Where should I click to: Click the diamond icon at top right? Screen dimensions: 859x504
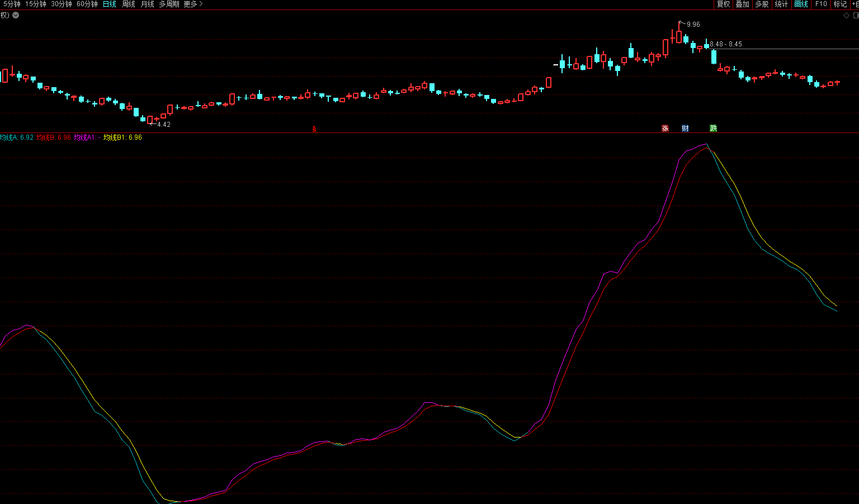(x=846, y=16)
